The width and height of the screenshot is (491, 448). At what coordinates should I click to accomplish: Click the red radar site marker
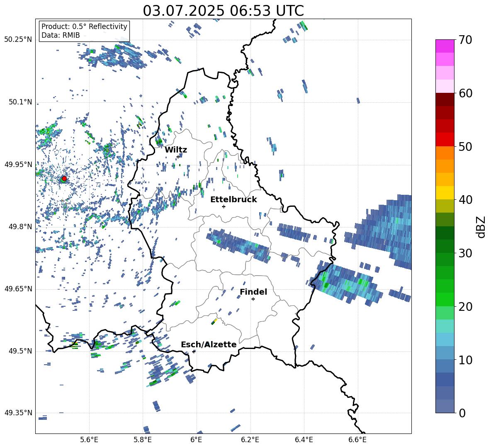tap(64, 178)
